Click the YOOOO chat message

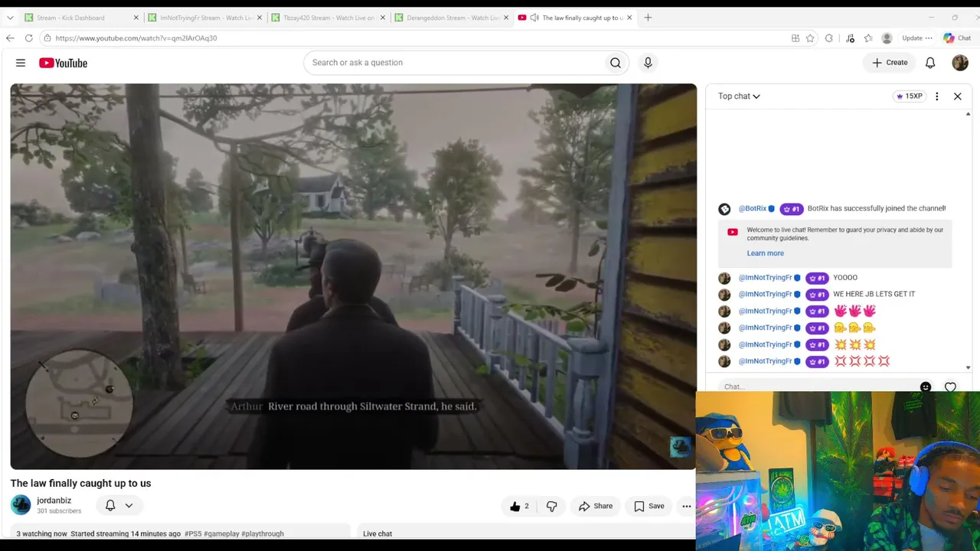point(845,278)
